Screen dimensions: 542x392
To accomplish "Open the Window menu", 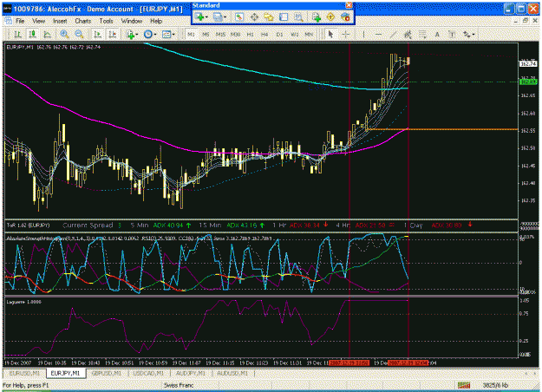I will (x=132, y=21).
